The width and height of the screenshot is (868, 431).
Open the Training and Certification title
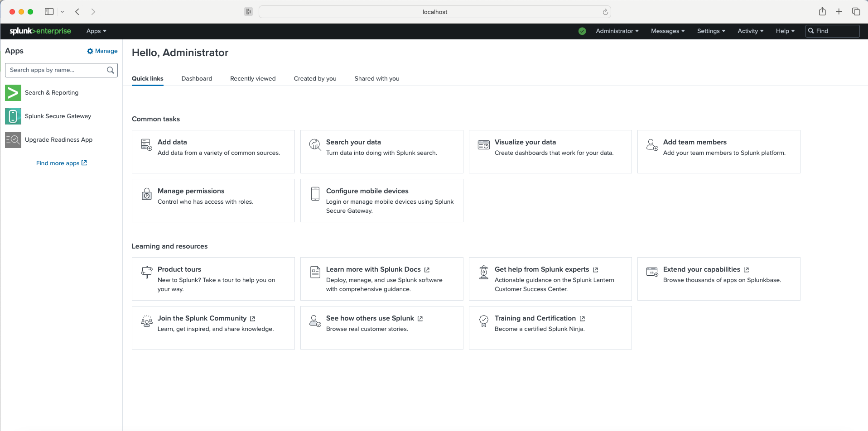click(x=535, y=318)
